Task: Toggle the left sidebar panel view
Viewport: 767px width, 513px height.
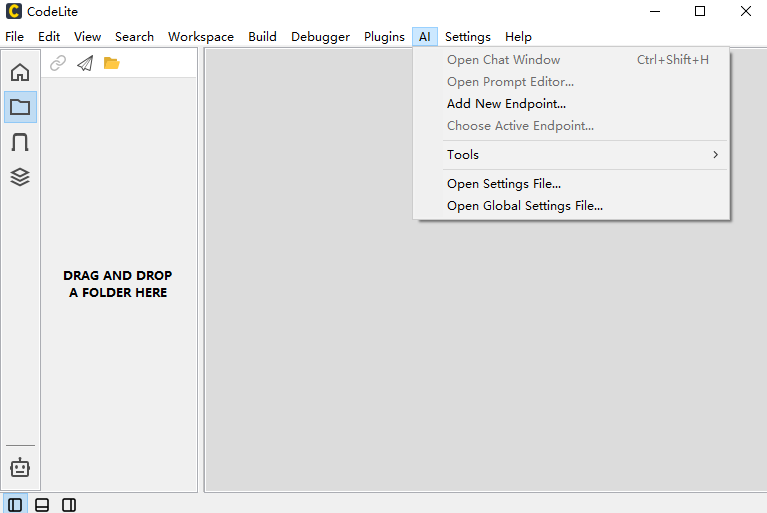Action: pos(15,505)
